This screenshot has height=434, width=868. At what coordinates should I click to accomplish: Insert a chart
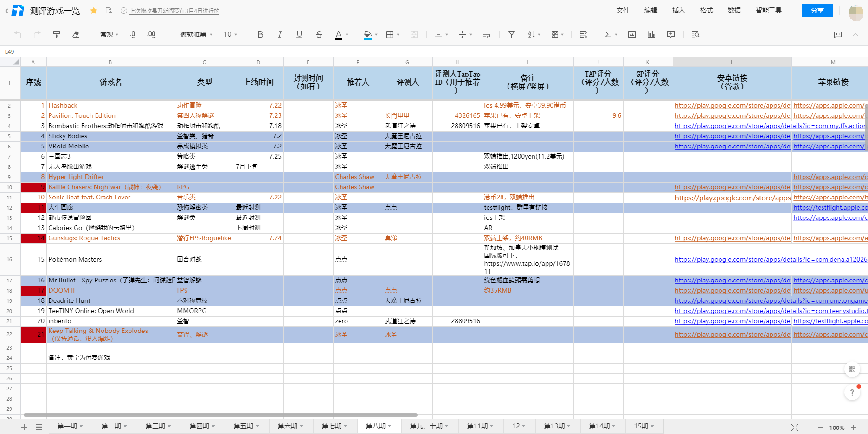tap(651, 34)
